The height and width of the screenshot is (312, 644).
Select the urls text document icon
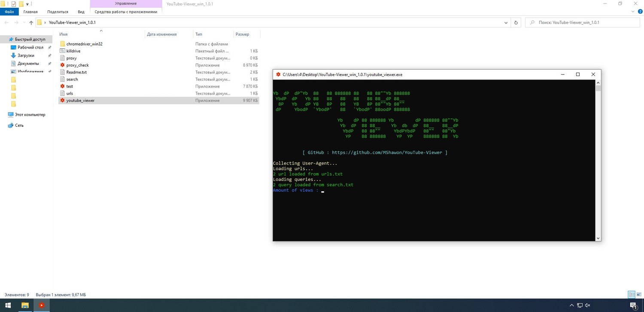click(x=62, y=93)
